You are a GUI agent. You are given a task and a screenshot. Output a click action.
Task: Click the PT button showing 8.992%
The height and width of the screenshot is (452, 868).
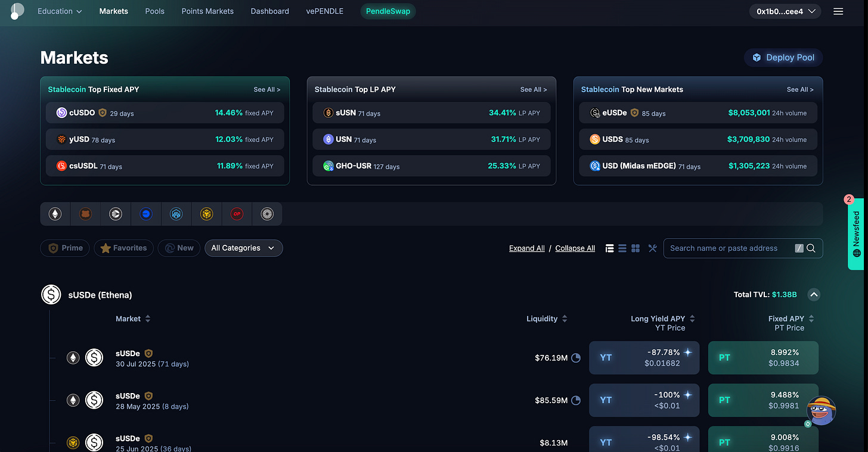point(763,358)
